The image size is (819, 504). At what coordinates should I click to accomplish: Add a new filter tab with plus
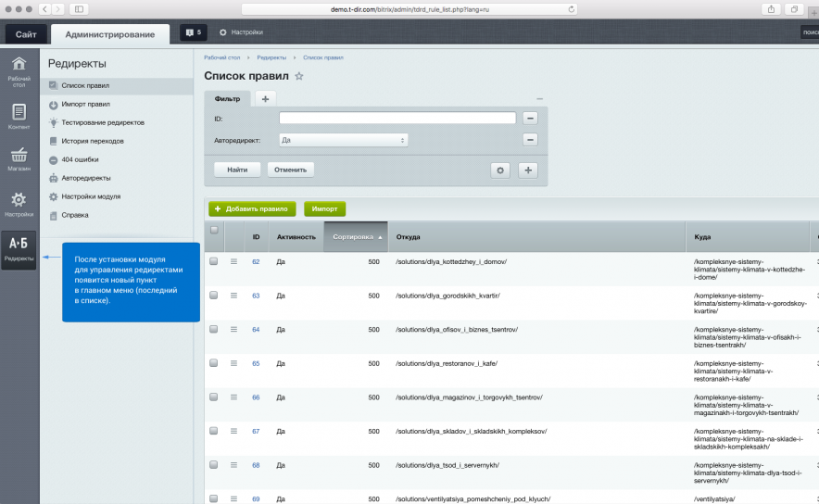click(x=265, y=99)
